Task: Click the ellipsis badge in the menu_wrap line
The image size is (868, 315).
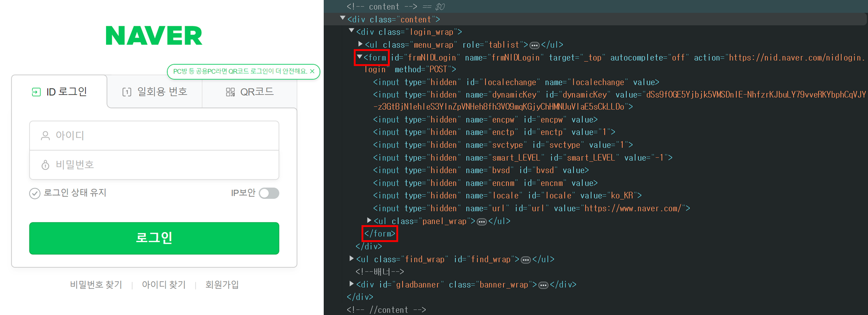Action: click(x=535, y=45)
